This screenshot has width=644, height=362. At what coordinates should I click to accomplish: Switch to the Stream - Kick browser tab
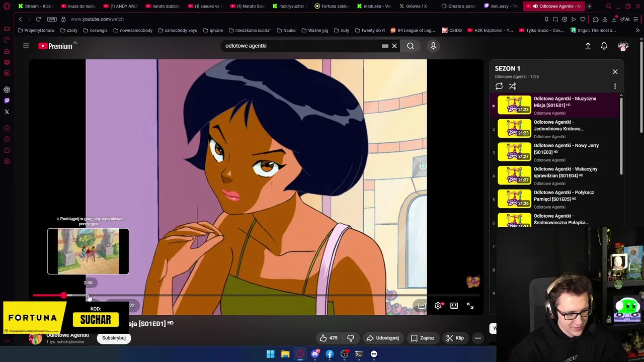[35, 6]
